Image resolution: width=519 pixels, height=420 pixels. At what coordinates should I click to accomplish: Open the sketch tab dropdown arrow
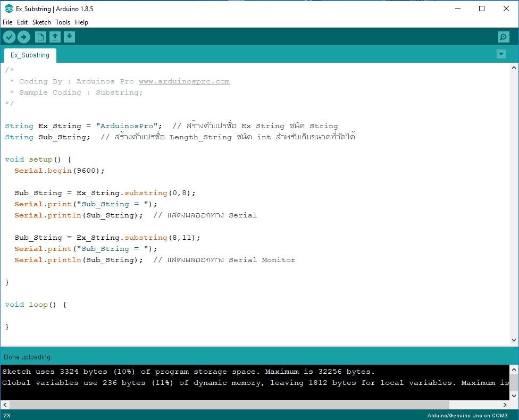coord(501,54)
